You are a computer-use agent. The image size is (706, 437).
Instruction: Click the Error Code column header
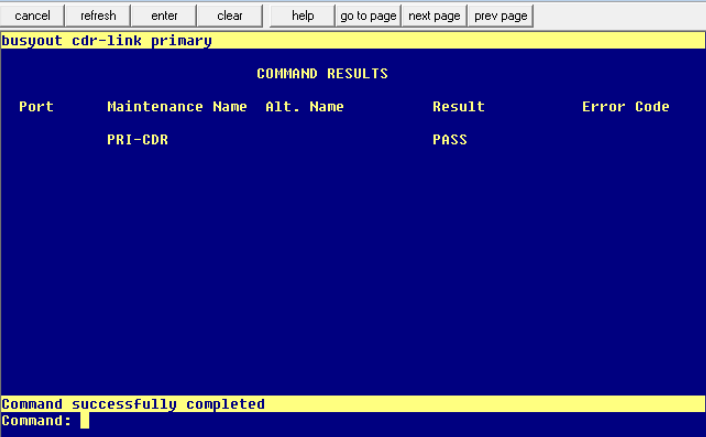(x=625, y=107)
